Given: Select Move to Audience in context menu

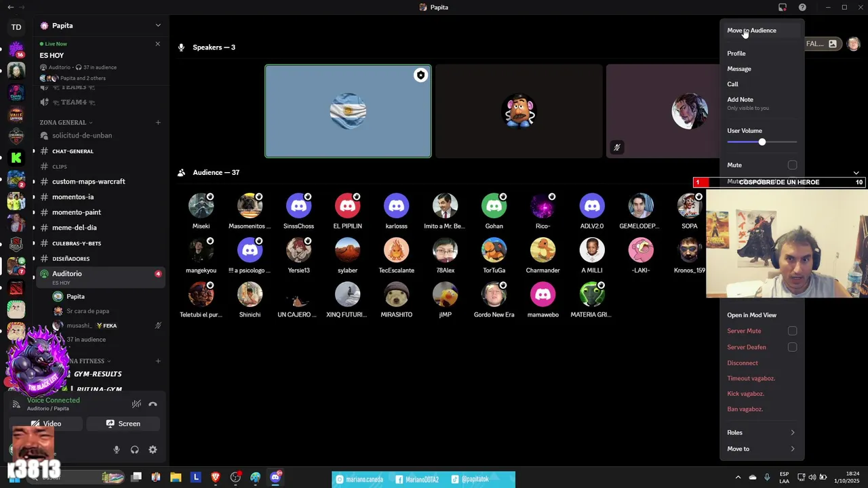Looking at the screenshot, I should (762, 30).
